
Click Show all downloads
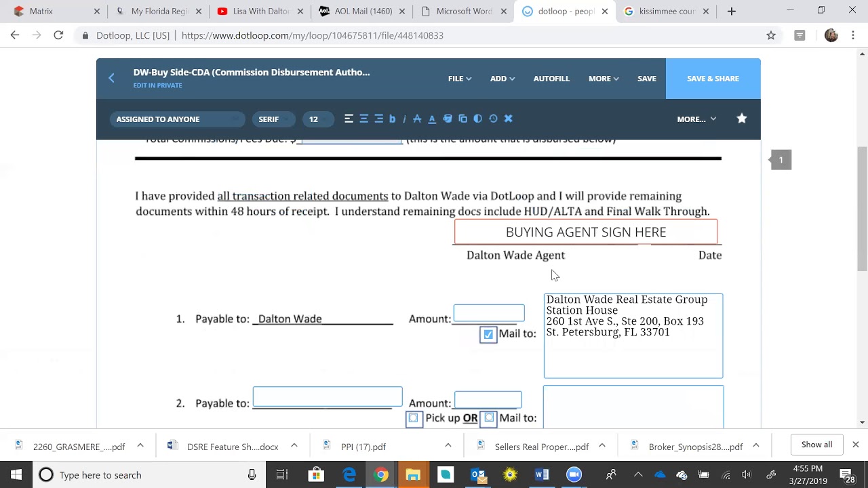click(816, 445)
